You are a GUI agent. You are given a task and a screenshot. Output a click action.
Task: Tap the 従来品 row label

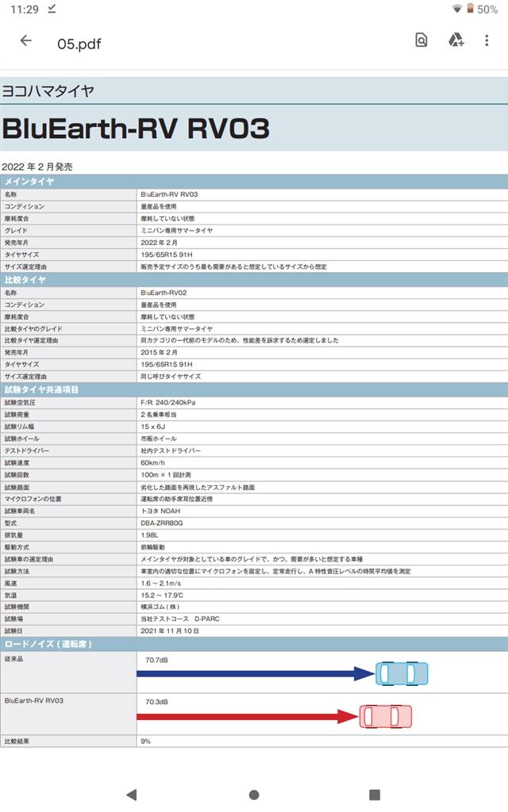13,659
